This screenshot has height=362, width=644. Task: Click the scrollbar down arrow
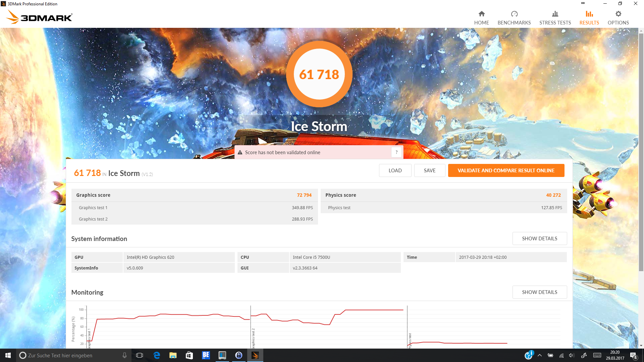pyautogui.click(x=641, y=346)
